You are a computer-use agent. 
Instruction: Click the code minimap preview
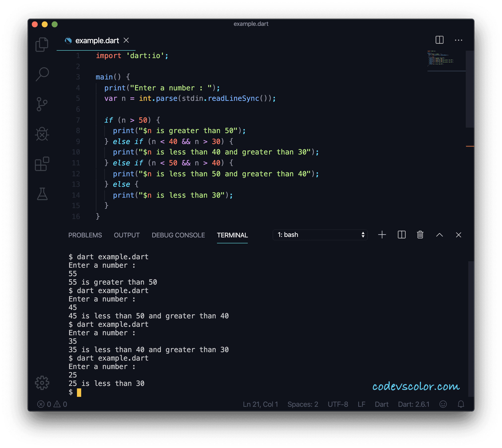tap(446, 61)
